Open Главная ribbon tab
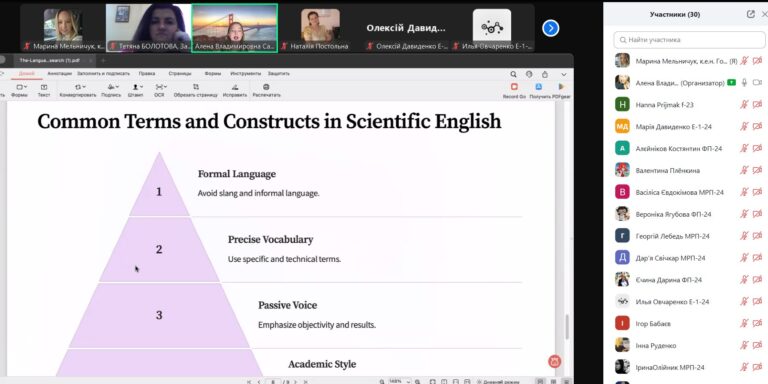The height and width of the screenshot is (384, 768). tap(26, 73)
